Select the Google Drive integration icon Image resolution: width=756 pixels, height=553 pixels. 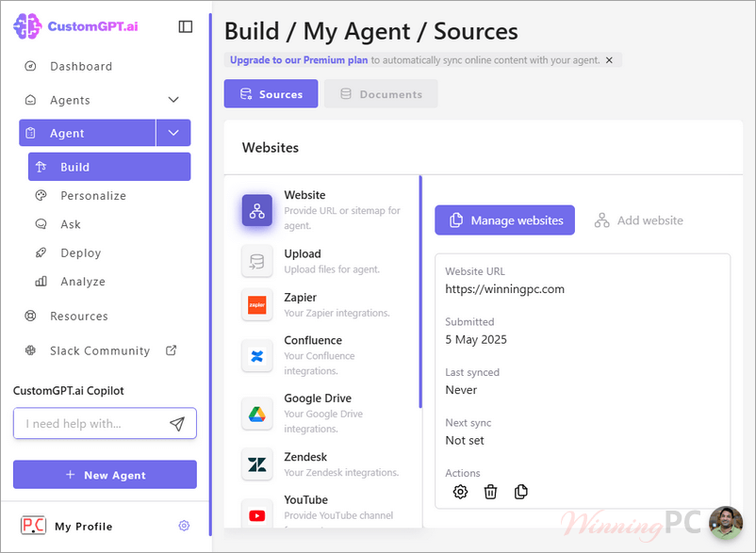(x=257, y=414)
